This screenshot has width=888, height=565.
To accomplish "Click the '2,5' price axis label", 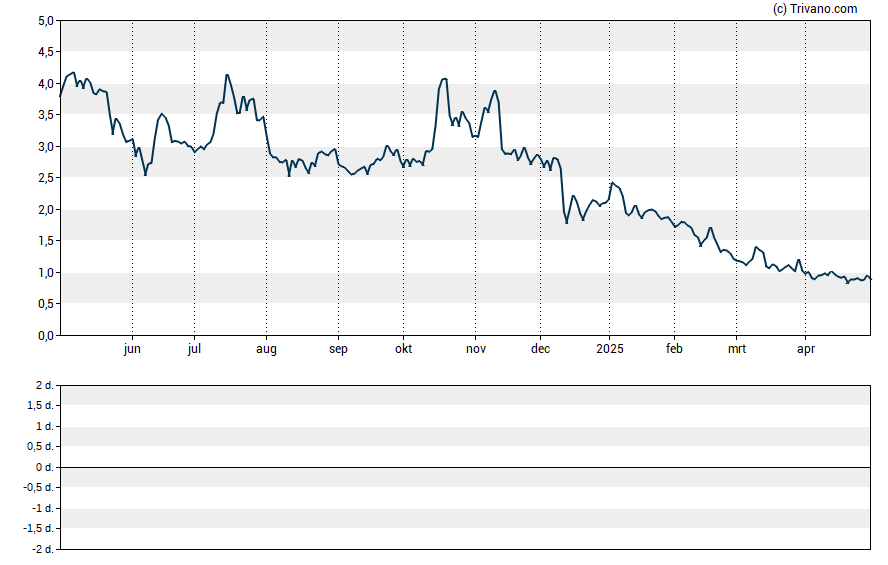I will point(46,178).
